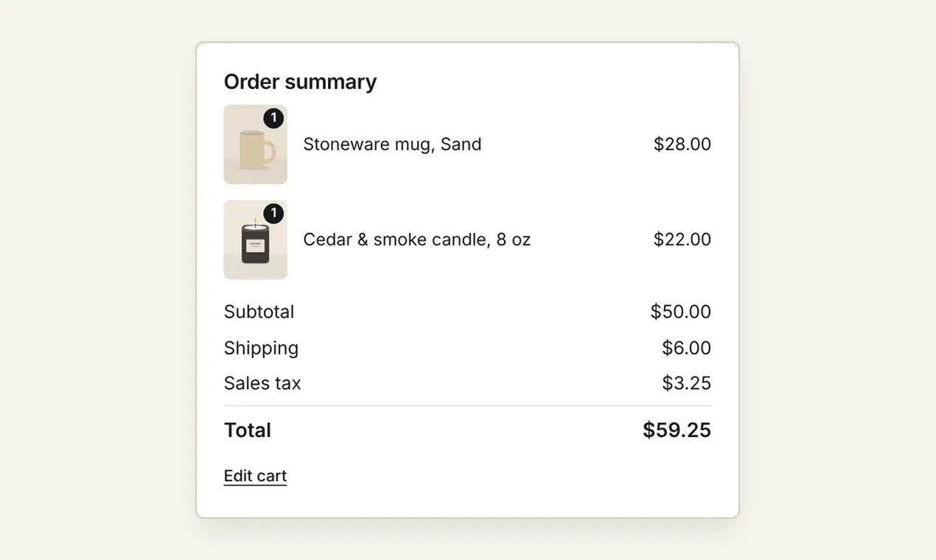The height and width of the screenshot is (560, 936).
Task: Click the $6.00 shipping amount
Action: (x=686, y=348)
